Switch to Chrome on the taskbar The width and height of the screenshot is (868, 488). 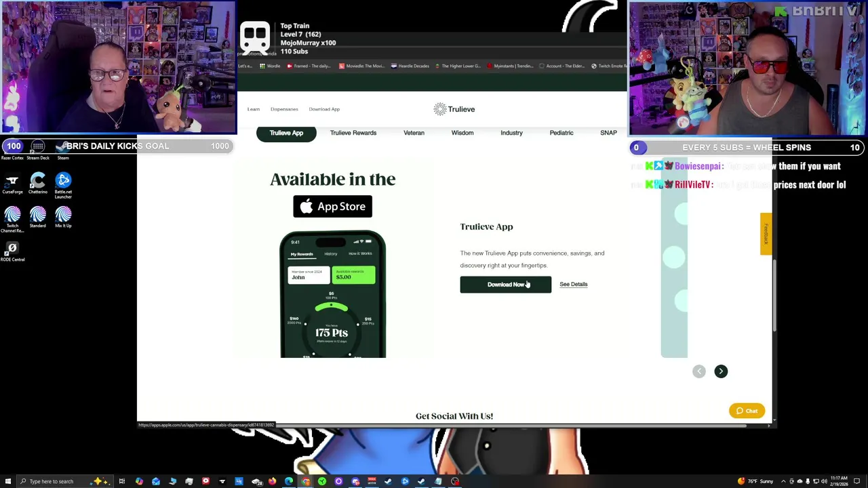coord(306,481)
